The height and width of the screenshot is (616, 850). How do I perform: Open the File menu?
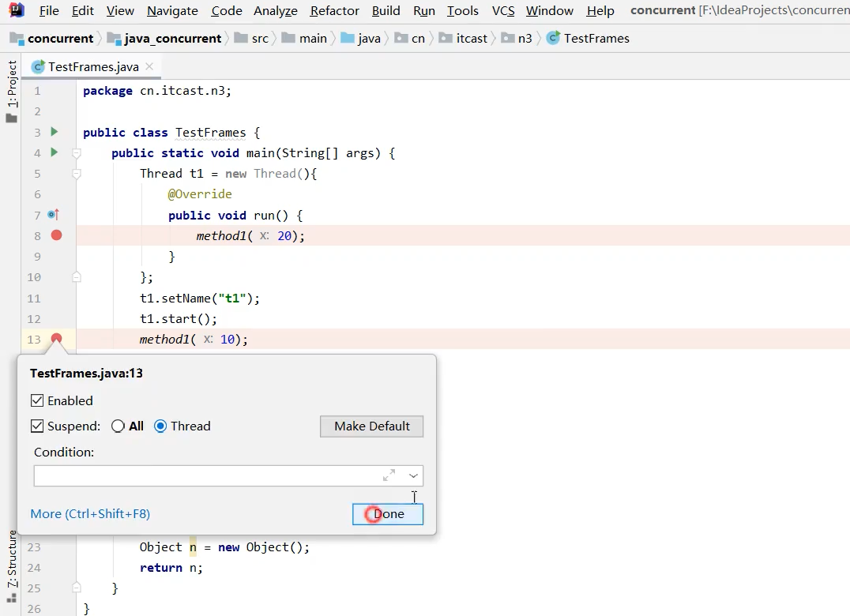click(49, 10)
